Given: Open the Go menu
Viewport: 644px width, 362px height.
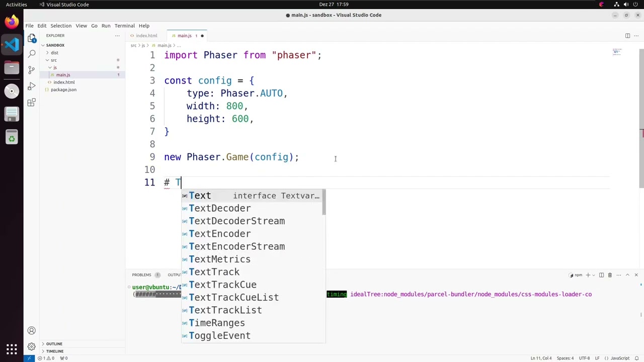Looking at the screenshot, I should coord(94,26).
